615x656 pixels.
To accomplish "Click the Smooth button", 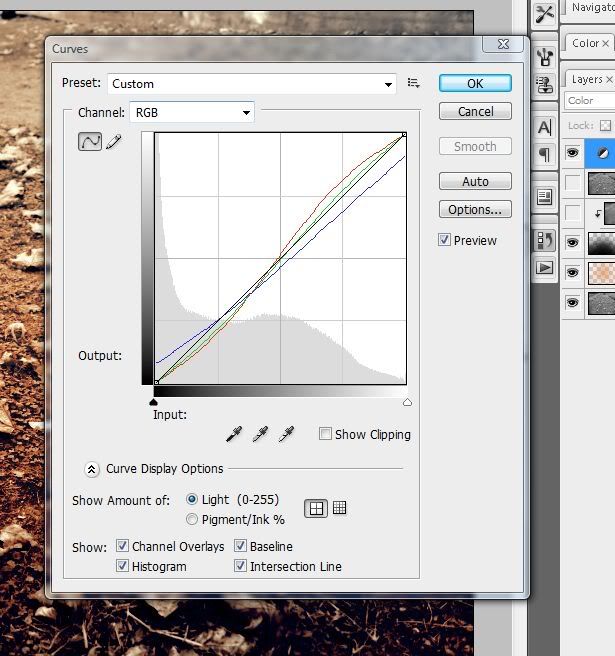I will pyautogui.click(x=475, y=146).
